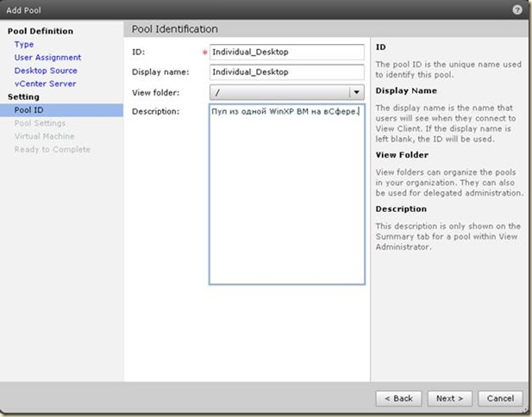Open the help question mark icon
The width and height of the screenshot is (532, 417).
(x=517, y=9)
